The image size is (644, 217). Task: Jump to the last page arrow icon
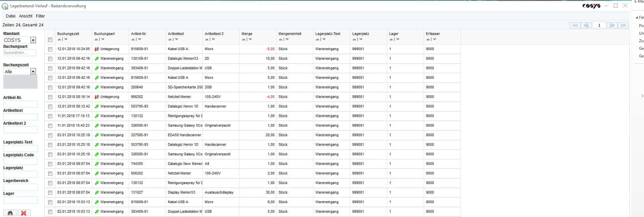point(623,25)
